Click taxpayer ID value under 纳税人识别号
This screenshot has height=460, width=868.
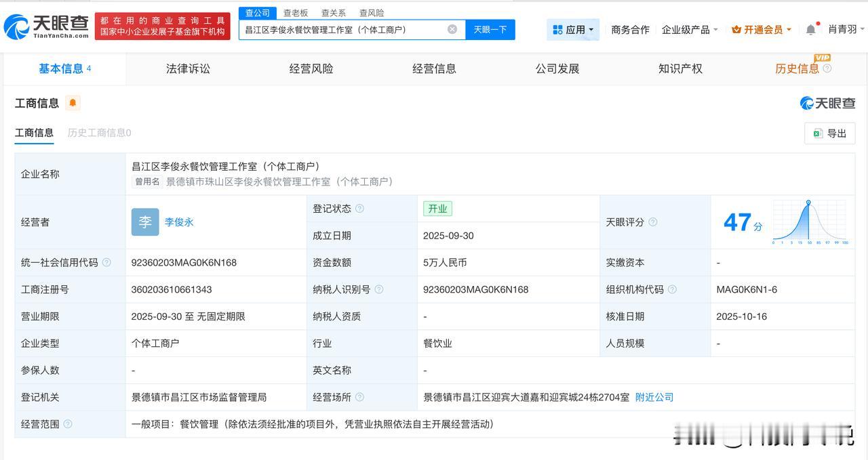[475, 289]
